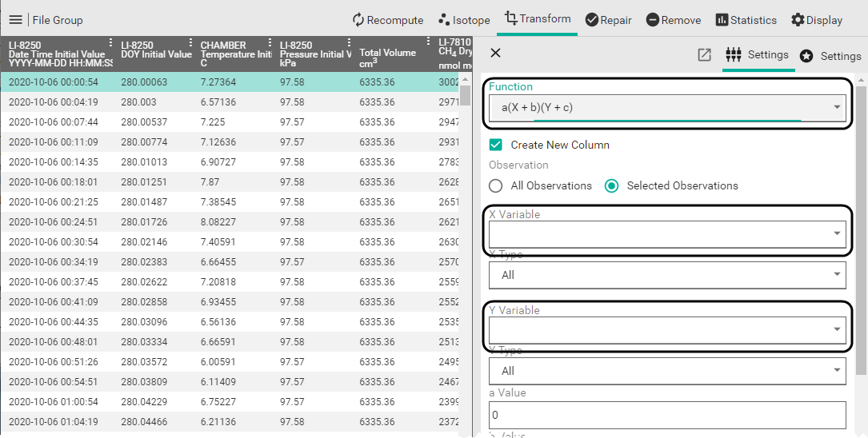Click DOY cell 280.01013
This screenshot has width=868, height=438.
point(144,162)
